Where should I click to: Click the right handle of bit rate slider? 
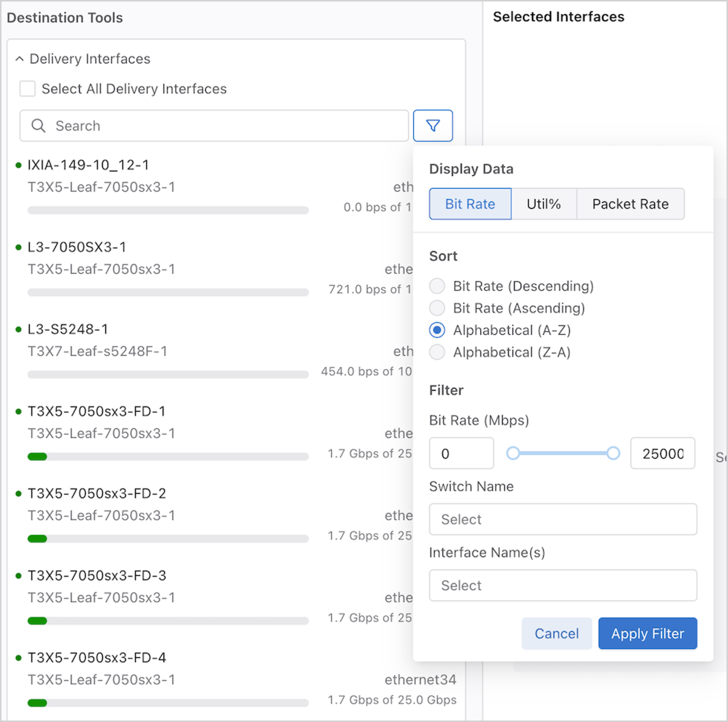(x=613, y=453)
